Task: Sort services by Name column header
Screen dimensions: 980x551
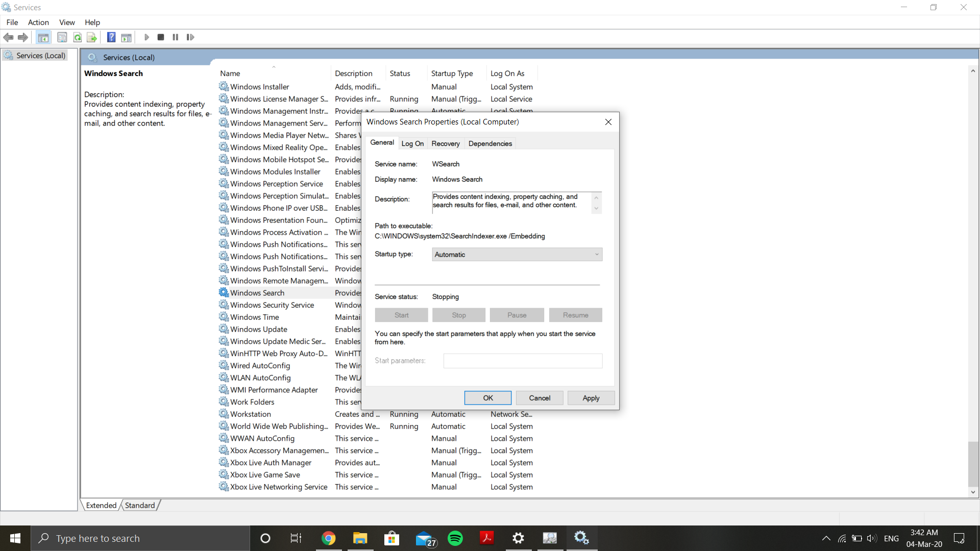Action: (274, 73)
